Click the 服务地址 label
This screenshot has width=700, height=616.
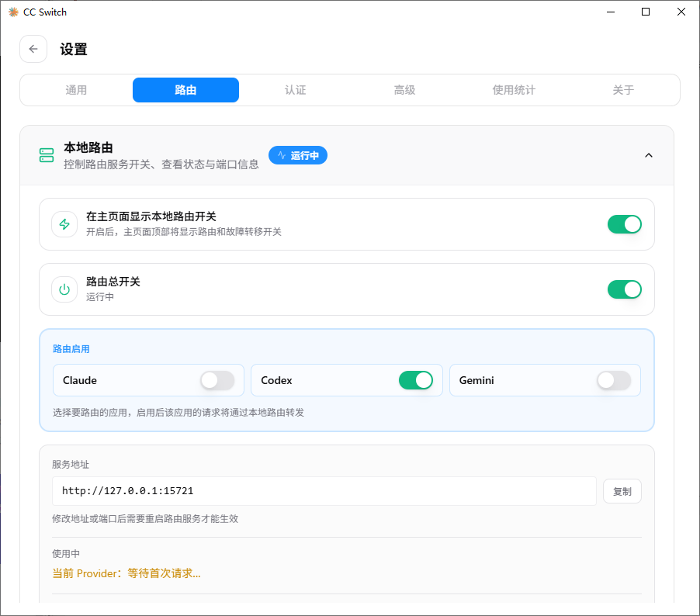coord(71,465)
